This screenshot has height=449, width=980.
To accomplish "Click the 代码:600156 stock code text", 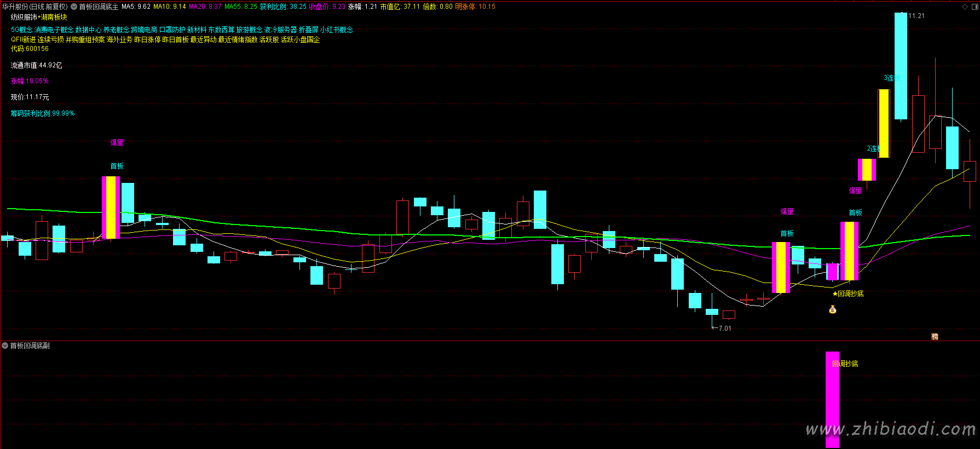I will 30,49.
